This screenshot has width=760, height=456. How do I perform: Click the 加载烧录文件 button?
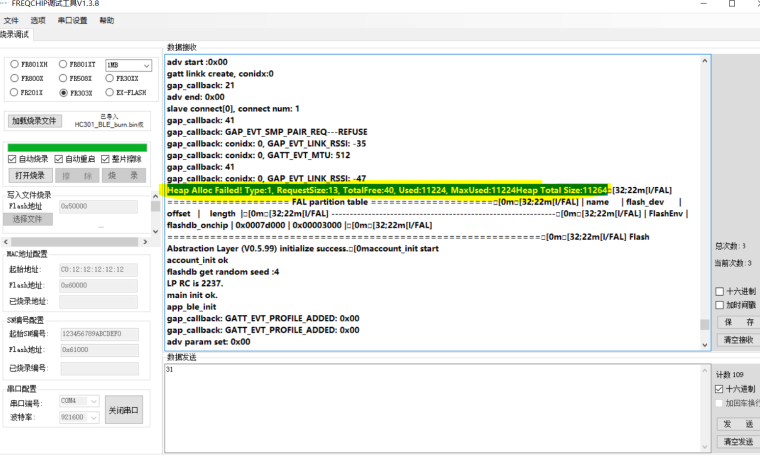click(x=34, y=121)
